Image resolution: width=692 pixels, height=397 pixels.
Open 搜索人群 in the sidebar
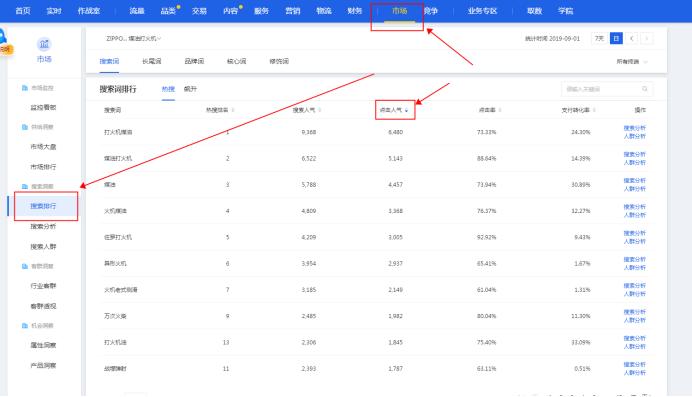pyautogui.click(x=43, y=247)
